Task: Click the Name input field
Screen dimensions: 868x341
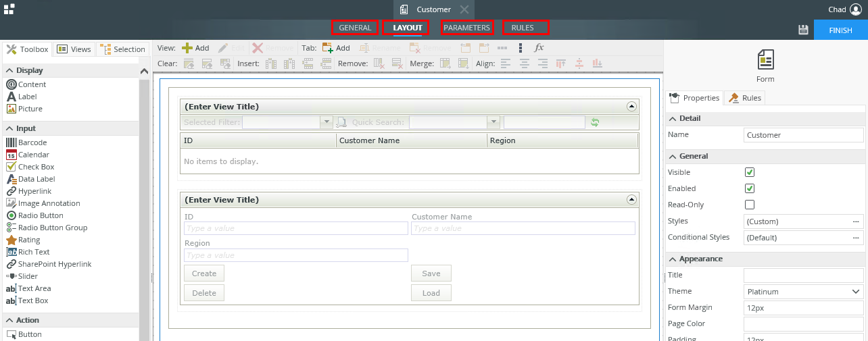Action: click(x=803, y=135)
